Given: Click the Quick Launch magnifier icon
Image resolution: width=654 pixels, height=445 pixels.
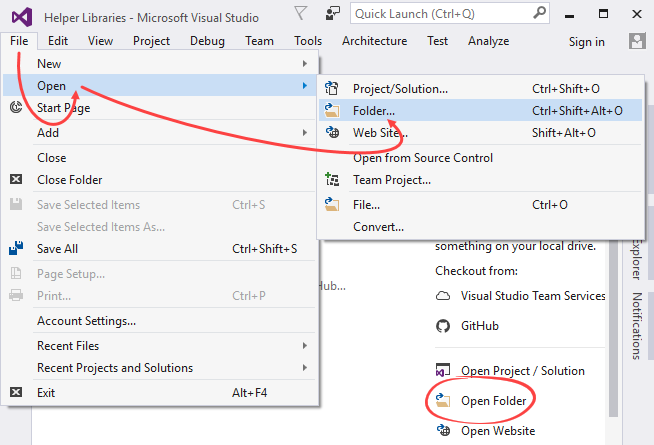Looking at the screenshot, I should [539, 13].
